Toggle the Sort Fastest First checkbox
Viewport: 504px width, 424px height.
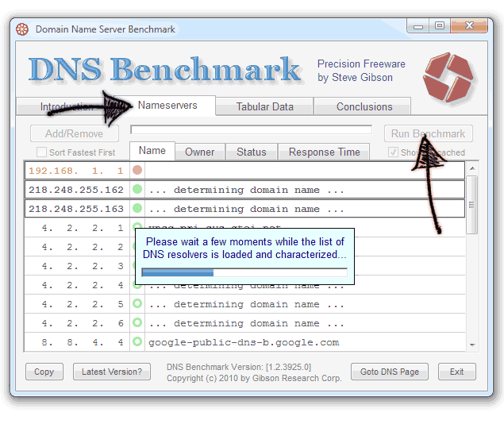tap(41, 152)
